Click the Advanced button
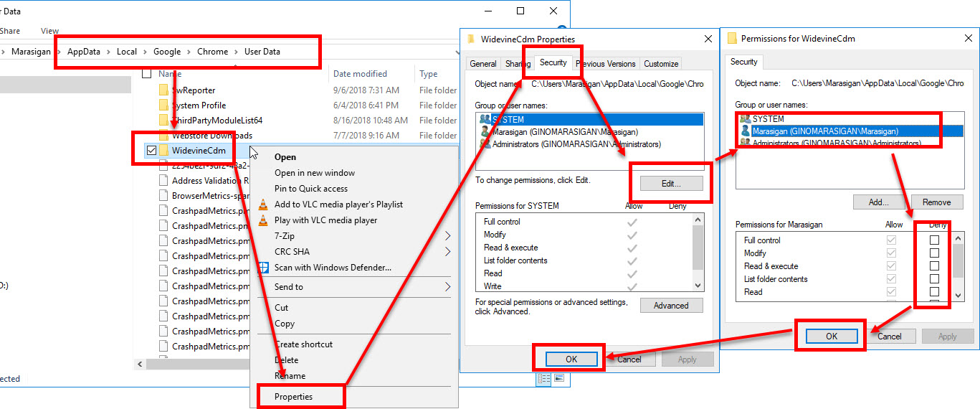 point(671,306)
